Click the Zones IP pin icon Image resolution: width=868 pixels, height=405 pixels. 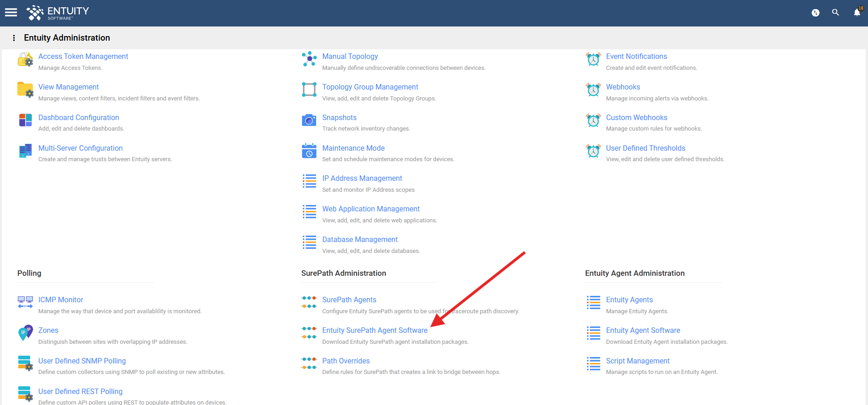pyautogui.click(x=25, y=333)
